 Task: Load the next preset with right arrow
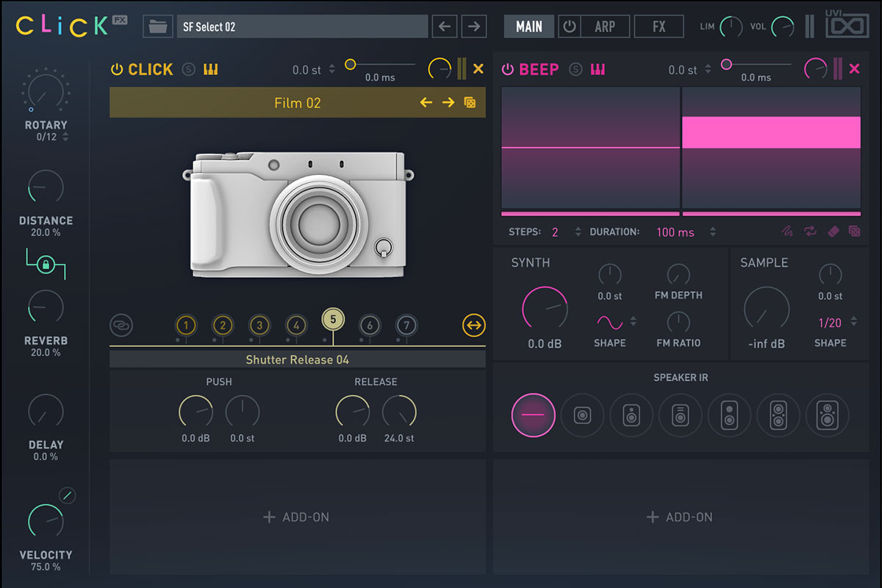pyautogui.click(x=474, y=26)
